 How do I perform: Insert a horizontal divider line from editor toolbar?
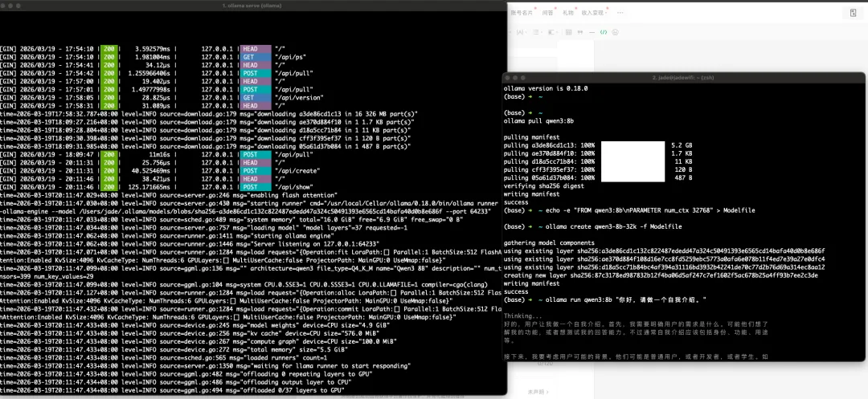tap(592, 33)
